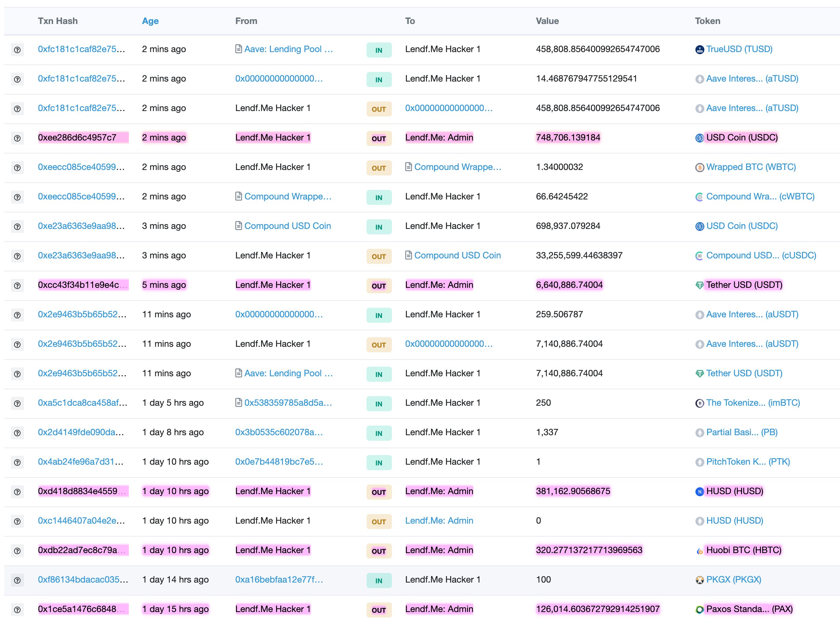
Task: Click the contract document icon beside Compound USD Coin sender
Action: tap(238, 226)
